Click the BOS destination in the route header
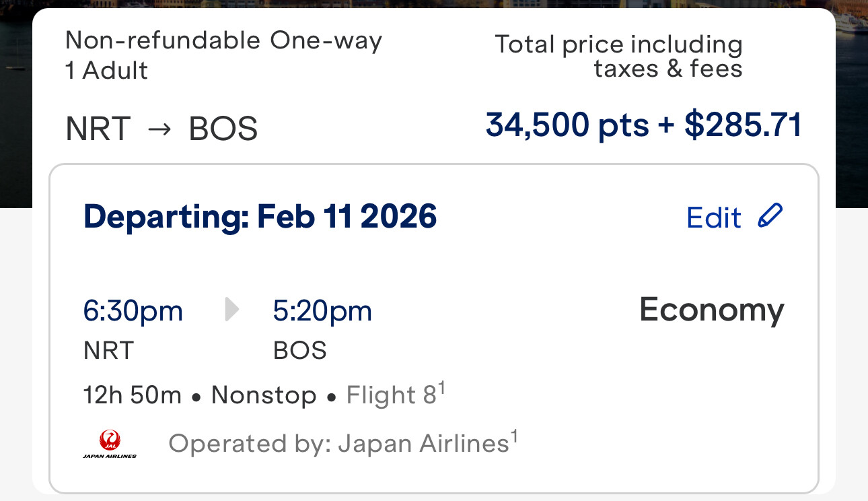The height and width of the screenshot is (501, 868). 223,129
